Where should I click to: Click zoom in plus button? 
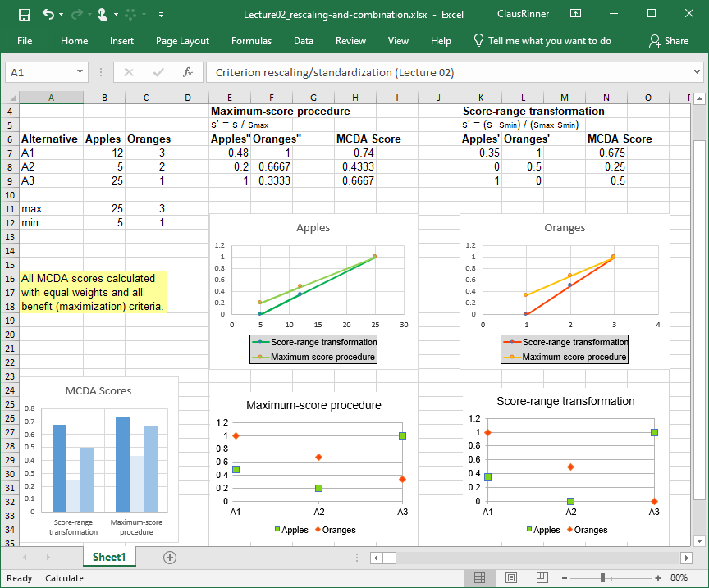[658, 578]
